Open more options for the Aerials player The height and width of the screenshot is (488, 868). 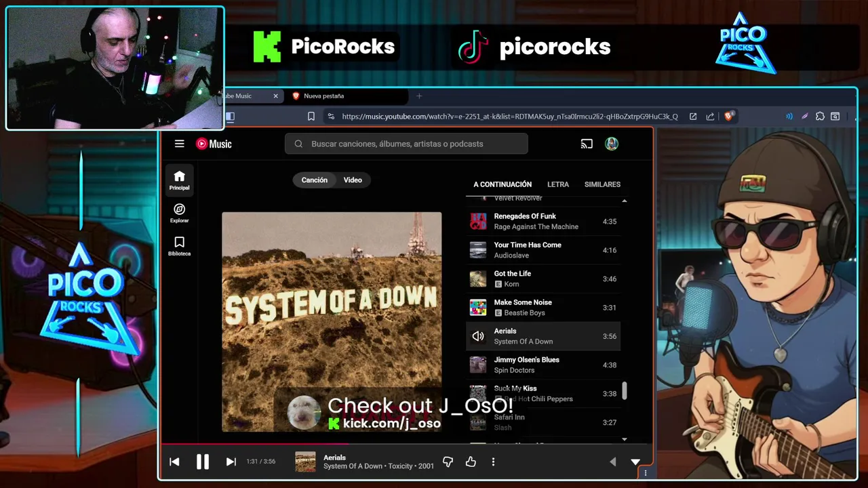pos(493,462)
